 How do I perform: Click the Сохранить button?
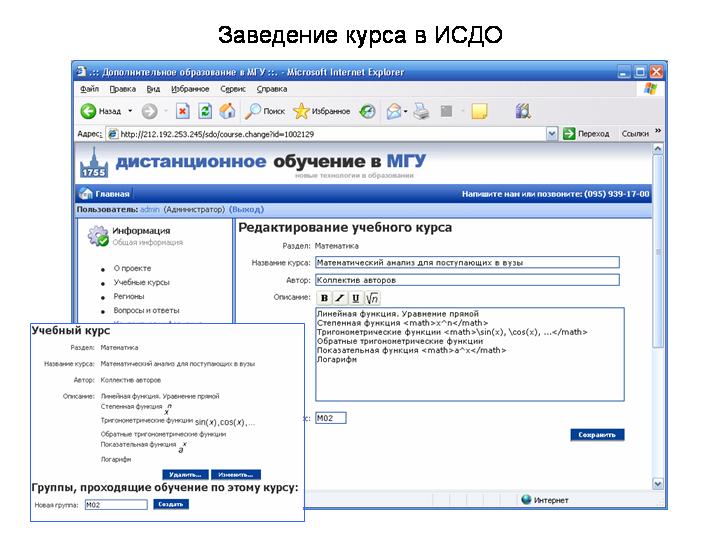point(597,435)
